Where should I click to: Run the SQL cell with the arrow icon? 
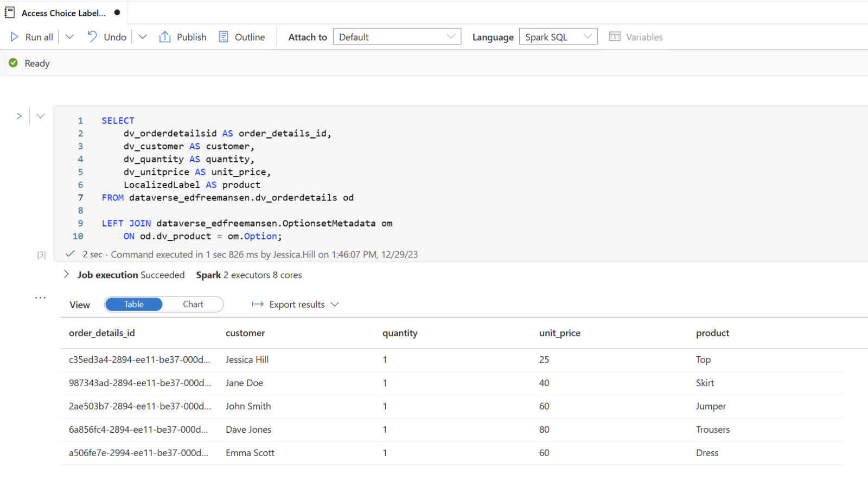tap(19, 116)
